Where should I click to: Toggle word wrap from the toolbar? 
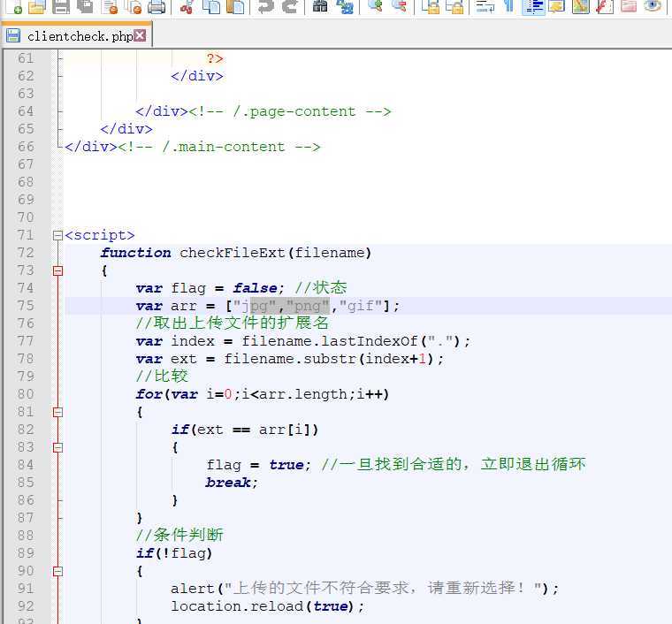tap(485, 6)
